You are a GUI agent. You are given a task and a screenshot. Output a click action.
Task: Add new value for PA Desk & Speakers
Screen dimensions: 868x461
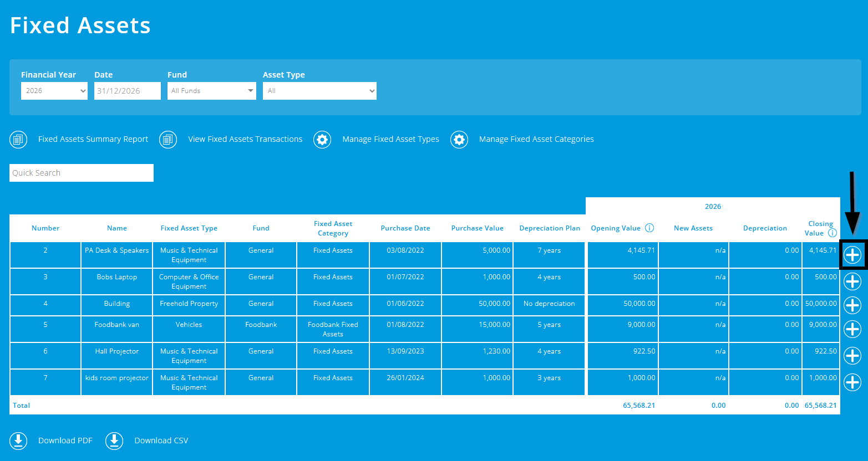click(x=852, y=255)
